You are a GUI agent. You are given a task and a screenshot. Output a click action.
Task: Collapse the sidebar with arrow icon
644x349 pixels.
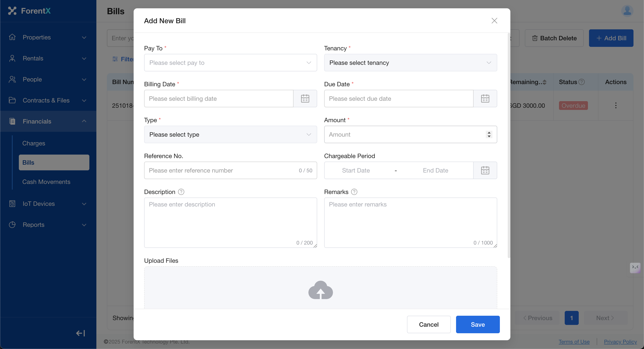(x=81, y=333)
